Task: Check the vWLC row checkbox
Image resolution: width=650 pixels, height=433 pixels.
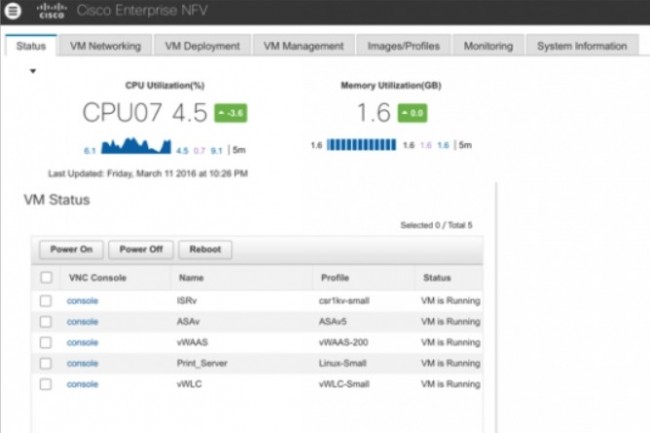Action: 46,384
